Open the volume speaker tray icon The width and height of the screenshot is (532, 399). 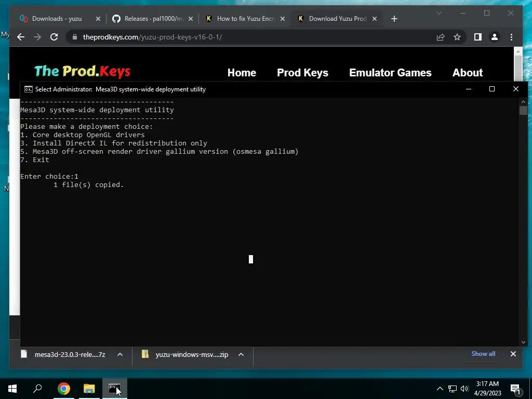[464, 389]
